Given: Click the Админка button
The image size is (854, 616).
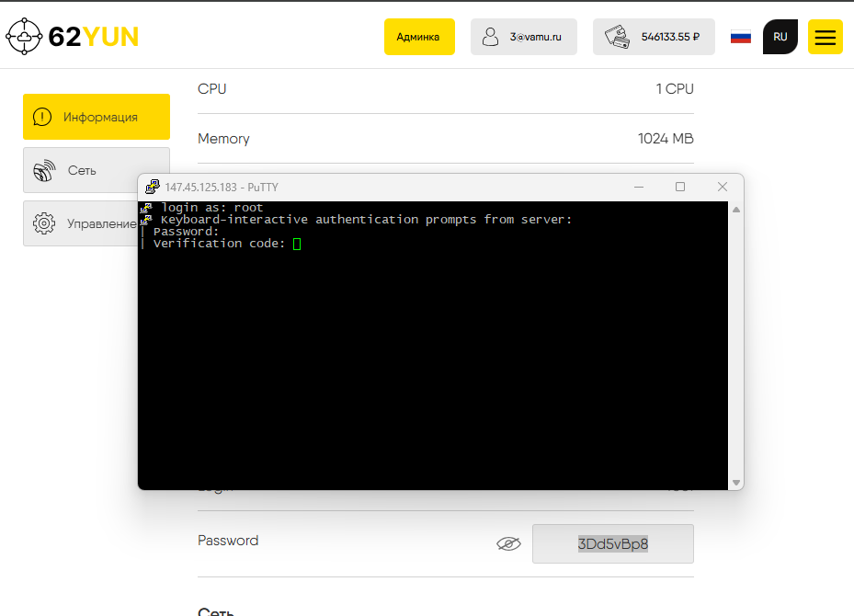Looking at the screenshot, I should tap(419, 37).
